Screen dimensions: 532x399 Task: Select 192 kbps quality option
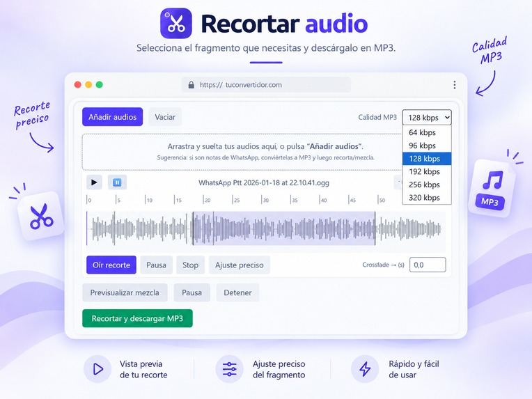click(427, 172)
